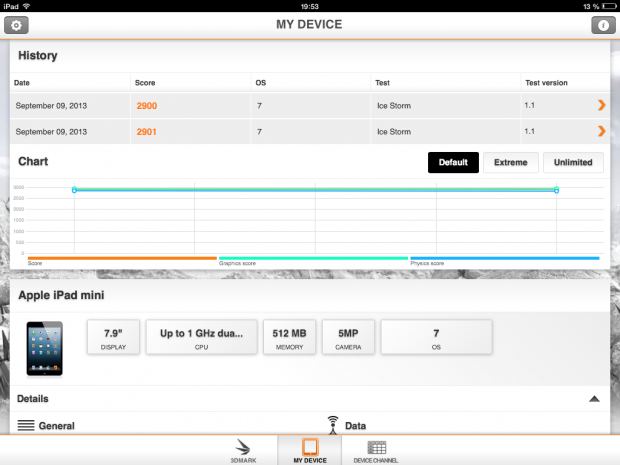Switch to the My Device tab
620x465 pixels.
pyautogui.click(x=309, y=448)
